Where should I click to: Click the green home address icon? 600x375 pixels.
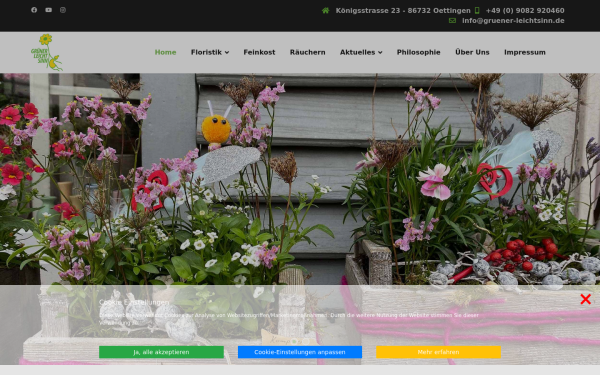click(326, 10)
